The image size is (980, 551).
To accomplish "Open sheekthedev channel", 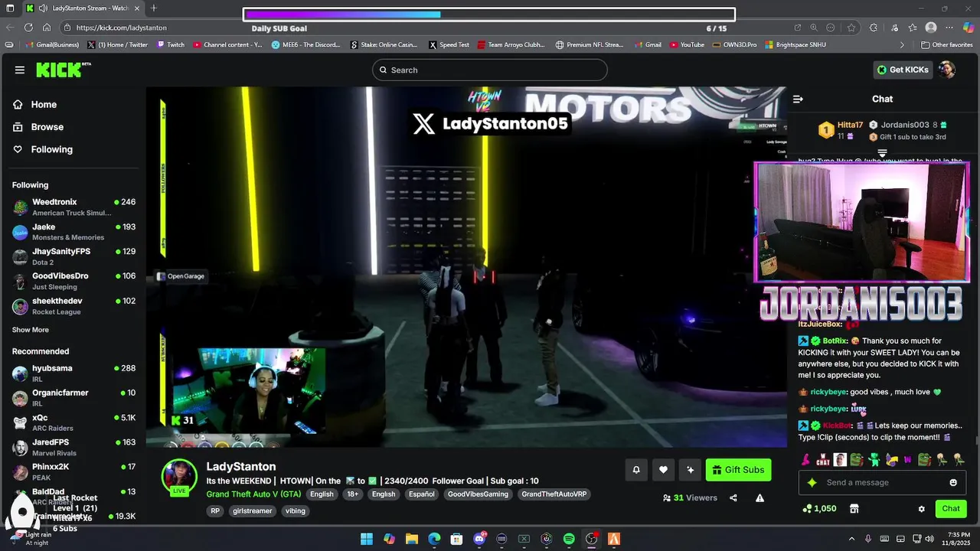I will point(73,306).
